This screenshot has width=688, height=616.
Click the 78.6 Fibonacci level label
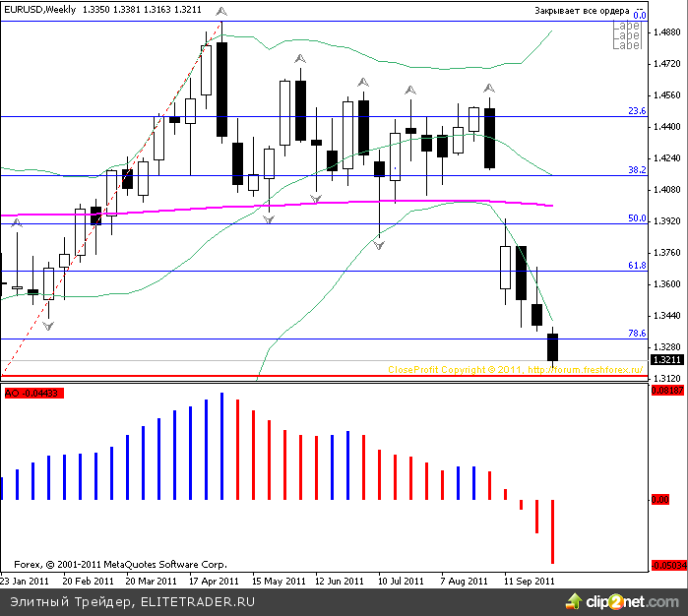click(636, 334)
